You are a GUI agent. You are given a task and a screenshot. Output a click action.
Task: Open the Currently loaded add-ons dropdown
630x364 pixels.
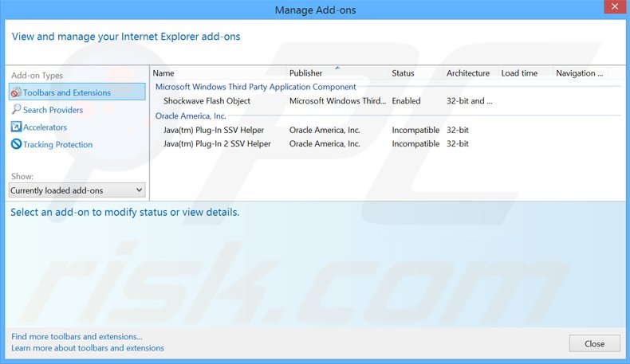tap(77, 190)
